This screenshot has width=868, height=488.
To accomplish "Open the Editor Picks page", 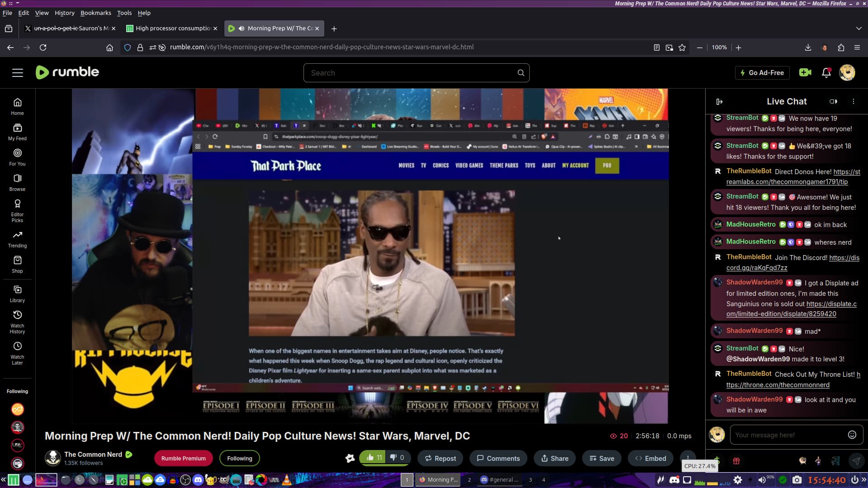I will click(x=17, y=211).
